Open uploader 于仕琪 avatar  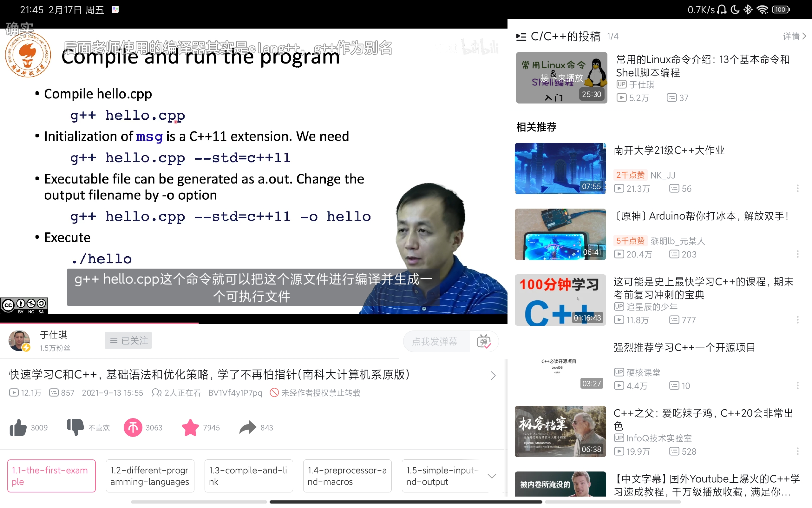pyautogui.click(x=19, y=340)
